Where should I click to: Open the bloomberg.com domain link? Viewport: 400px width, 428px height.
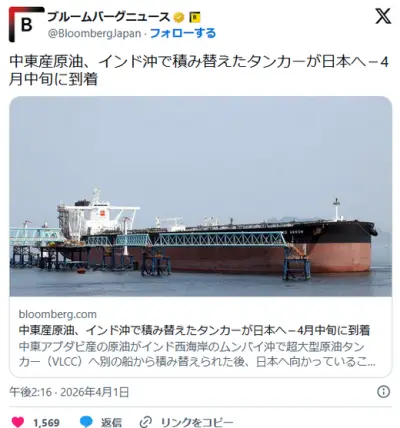(x=58, y=314)
